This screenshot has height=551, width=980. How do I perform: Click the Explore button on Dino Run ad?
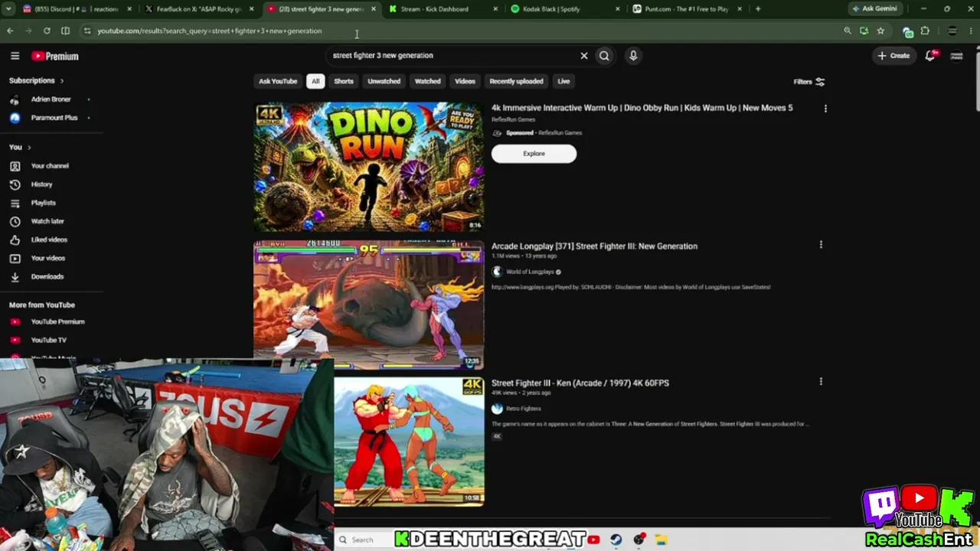[x=534, y=153]
